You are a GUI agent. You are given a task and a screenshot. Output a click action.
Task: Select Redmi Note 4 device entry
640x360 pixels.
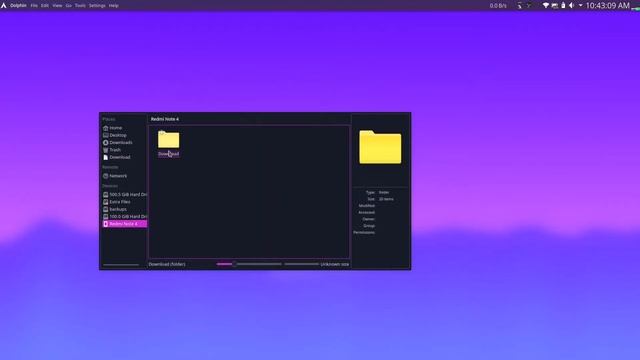tap(124, 224)
